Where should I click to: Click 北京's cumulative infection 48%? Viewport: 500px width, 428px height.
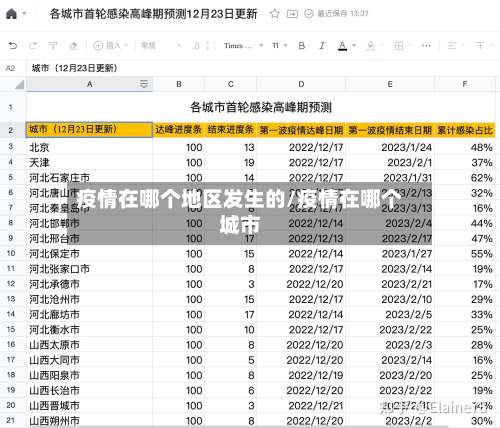[465, 147]
